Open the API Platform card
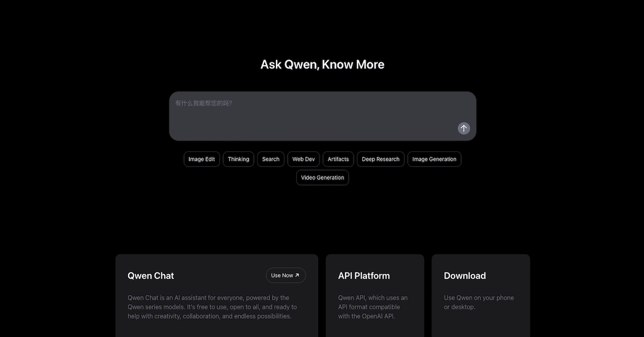 [375, 296]
